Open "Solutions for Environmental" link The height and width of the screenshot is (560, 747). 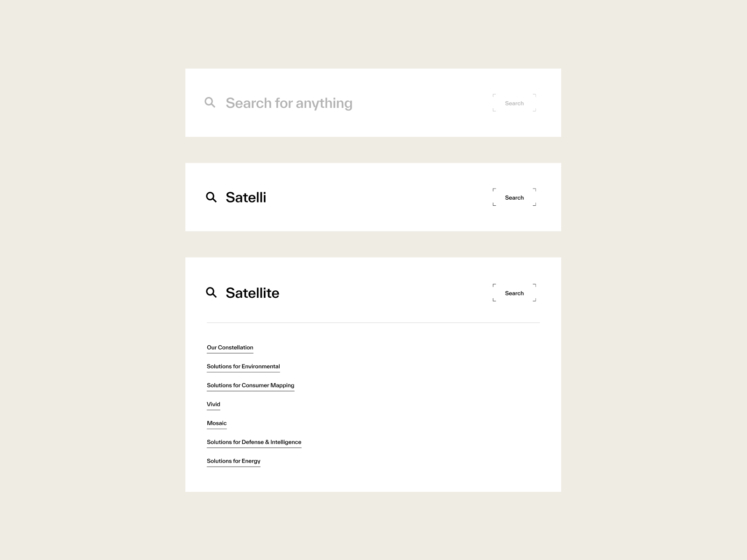tap(243, 366)
